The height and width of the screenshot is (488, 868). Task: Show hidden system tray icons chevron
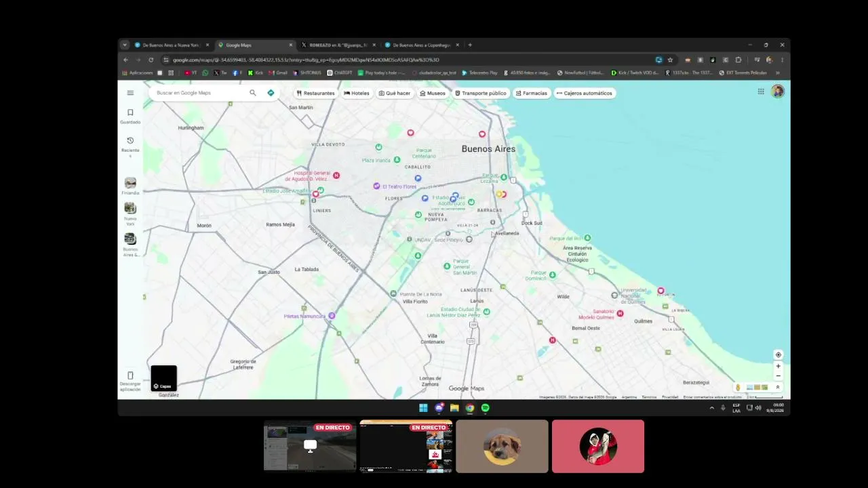point(711,408)
